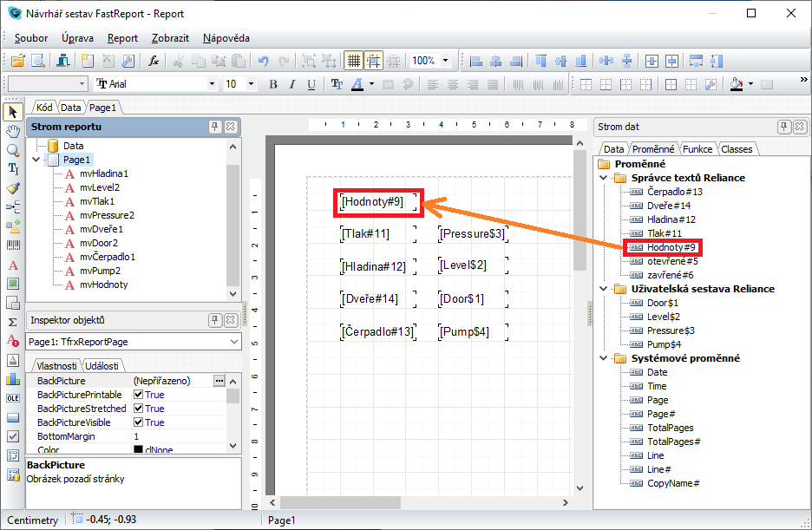Toggle the BackPictureVisible checkbox
The height and width of the screenshot is (530, 812).
(138, 422)
